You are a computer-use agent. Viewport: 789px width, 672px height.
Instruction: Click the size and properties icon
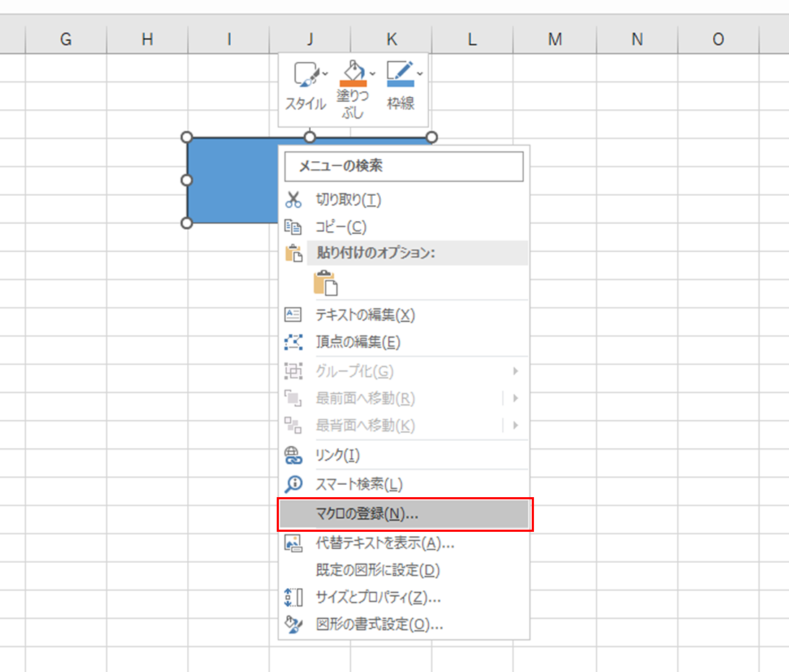point(293,598)
